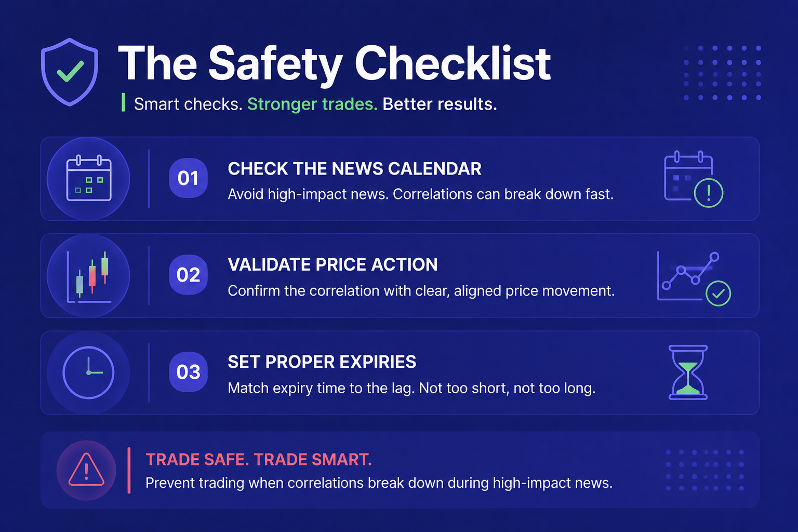This screenshot has width=798, height=532.
Task: Open the Set Proper Expiries heading
Action: [x=322, y=362]
